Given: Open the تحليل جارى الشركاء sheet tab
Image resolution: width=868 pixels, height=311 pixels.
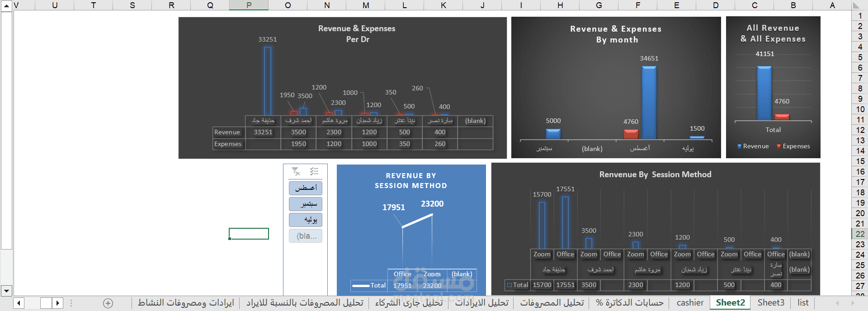Looking at the screenshot, I should (x=409, y=303).
